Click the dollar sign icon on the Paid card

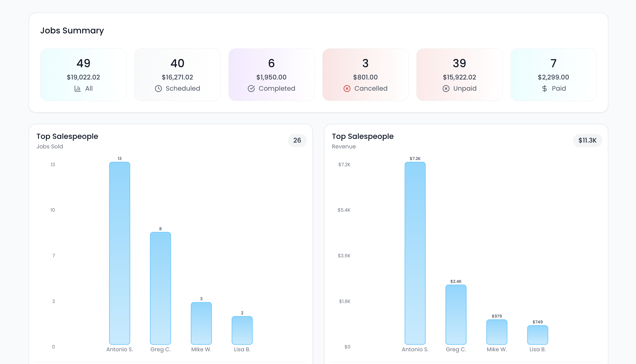544,89
